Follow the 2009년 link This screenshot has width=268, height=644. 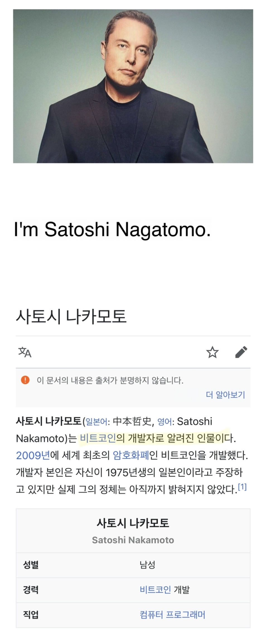(33, 455)
